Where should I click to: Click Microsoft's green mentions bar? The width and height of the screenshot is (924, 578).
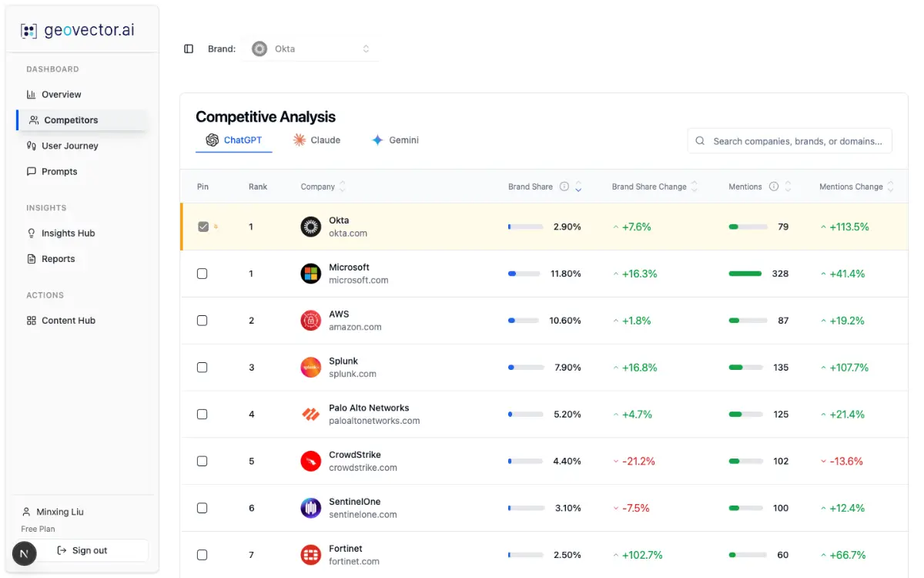point(745,274)
